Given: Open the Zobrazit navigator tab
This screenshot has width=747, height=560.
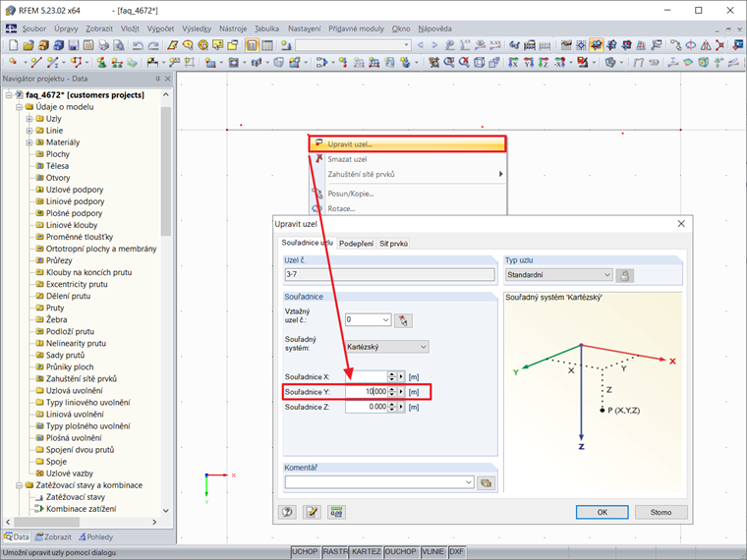Looking at the screenshot, I should pyautogui.click(x=53, y=536).
